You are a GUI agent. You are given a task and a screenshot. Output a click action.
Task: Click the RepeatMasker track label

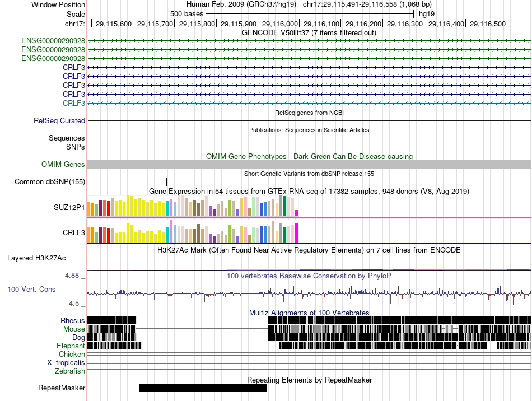(62, 388)
